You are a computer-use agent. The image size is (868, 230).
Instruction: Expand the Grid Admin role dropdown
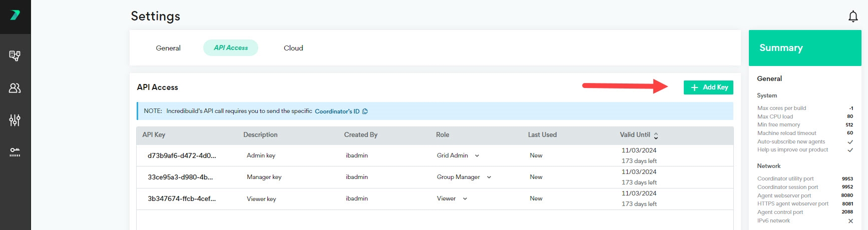point(477,155)
